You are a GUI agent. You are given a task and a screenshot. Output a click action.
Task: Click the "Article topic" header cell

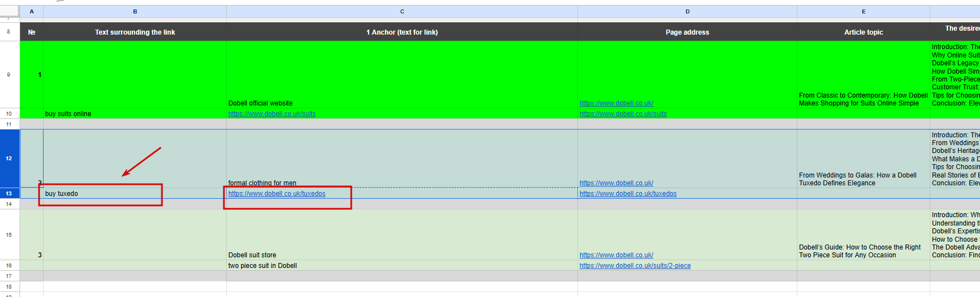(863, 32)
